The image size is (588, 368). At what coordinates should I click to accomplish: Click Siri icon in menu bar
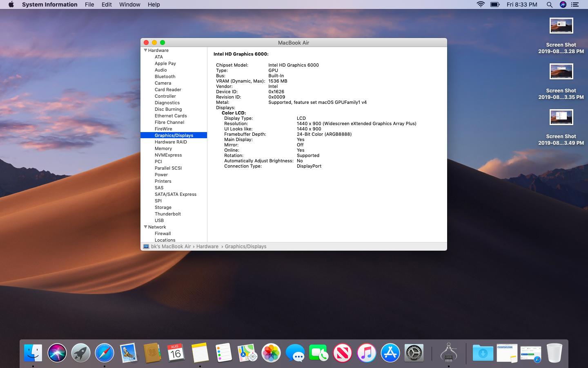tap(563, 4)
